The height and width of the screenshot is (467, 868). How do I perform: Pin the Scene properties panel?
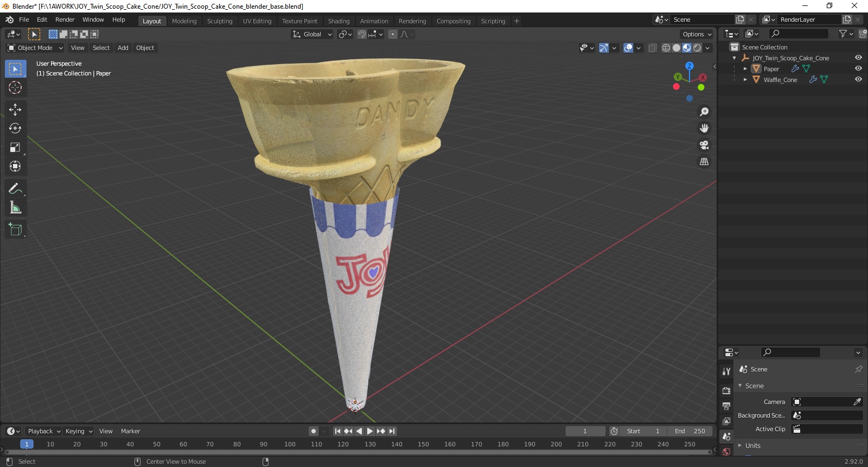point(859,369)
